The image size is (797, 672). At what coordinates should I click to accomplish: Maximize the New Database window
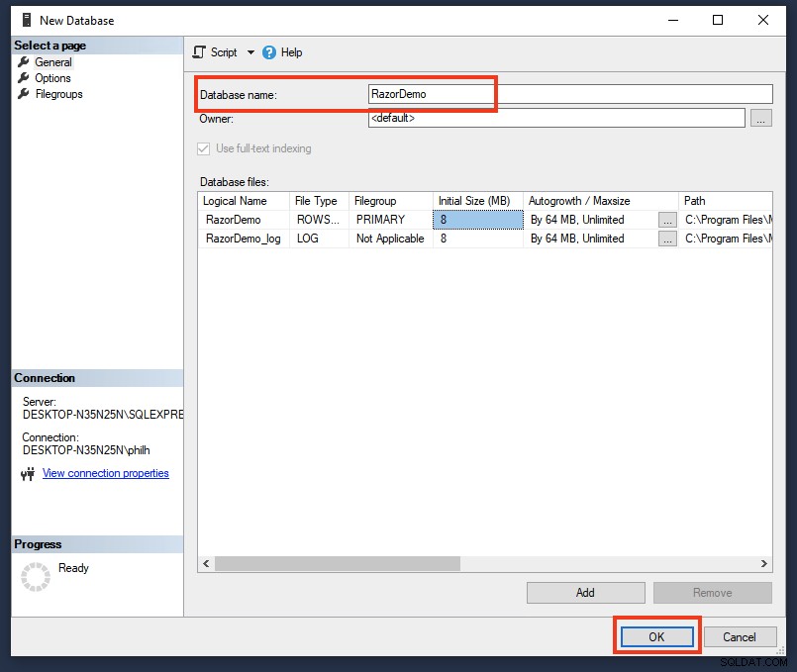pyautogui.click(x=718, y=21)
